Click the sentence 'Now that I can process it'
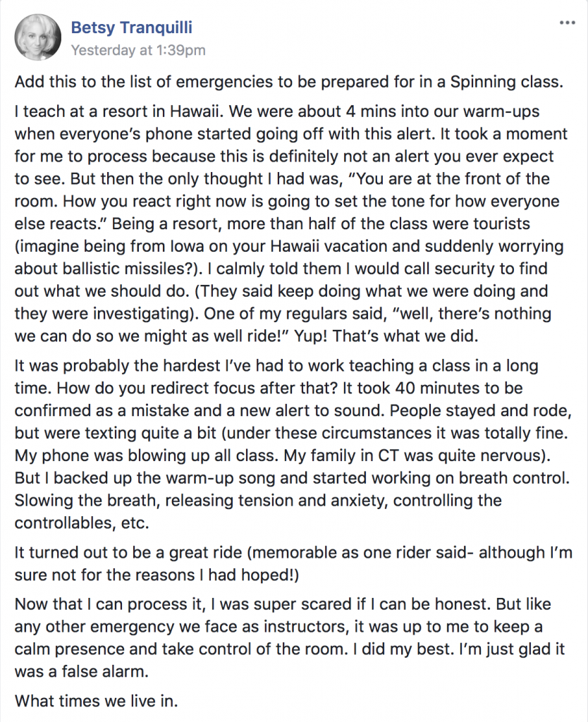Image resolution: width=588 pixels, height=722 pixels. click(x=109, y=604)
